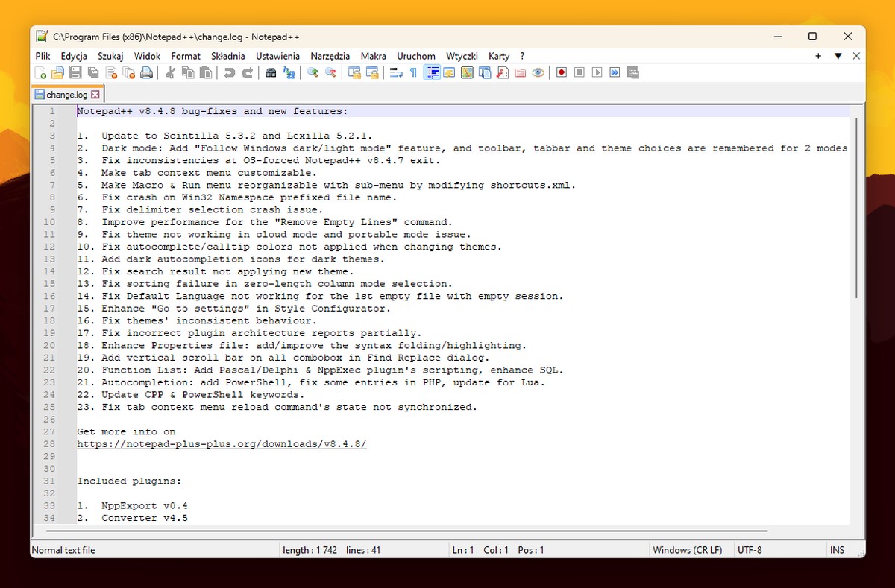The image size is (895, 588).
Task: Play the recorded macro
Action: [595, 72]
